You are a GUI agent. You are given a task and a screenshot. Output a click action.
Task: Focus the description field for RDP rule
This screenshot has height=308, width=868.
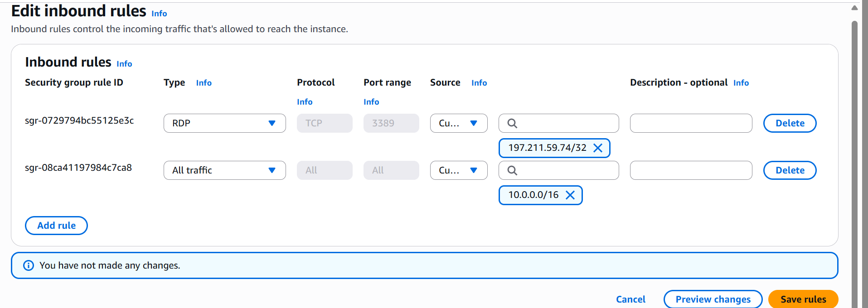(x=691, y=123)
